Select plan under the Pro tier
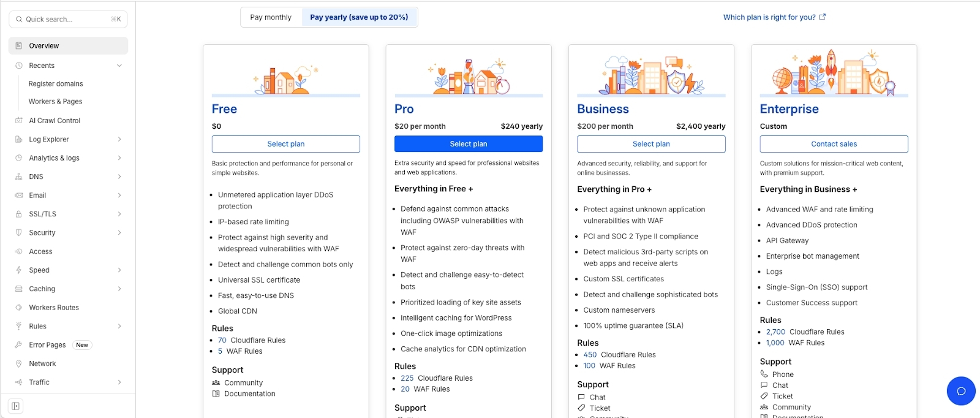The width and height of the screenshot is (980, 418). point(469,144)
